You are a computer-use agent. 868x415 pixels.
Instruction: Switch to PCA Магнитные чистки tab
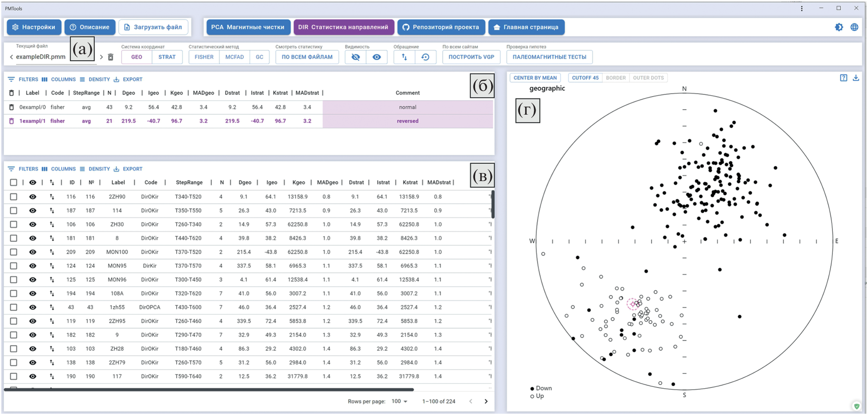tap(248, 27)
